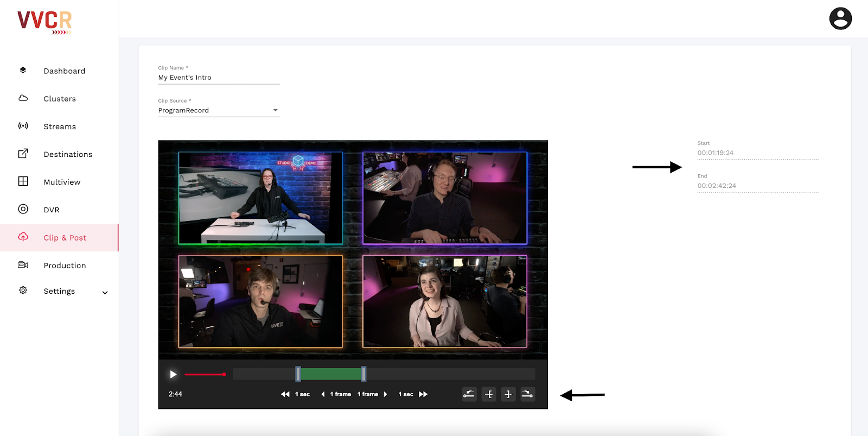
Task: Go to Production page
Action: (x=65, y=266)
